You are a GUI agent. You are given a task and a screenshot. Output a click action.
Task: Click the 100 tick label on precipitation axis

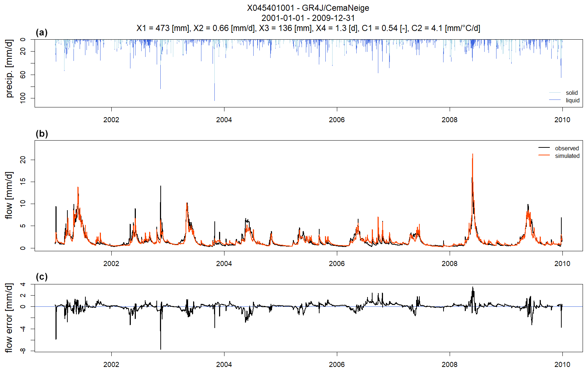(x=23, y=98)
